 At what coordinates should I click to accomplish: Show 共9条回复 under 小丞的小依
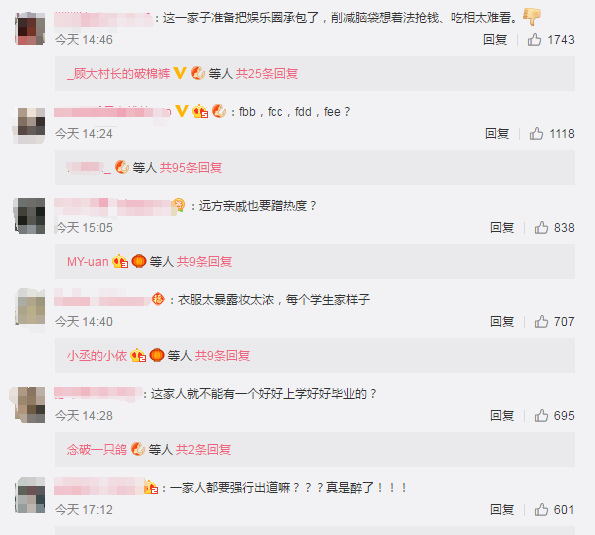pyautogui.click(x=222, y=356)
